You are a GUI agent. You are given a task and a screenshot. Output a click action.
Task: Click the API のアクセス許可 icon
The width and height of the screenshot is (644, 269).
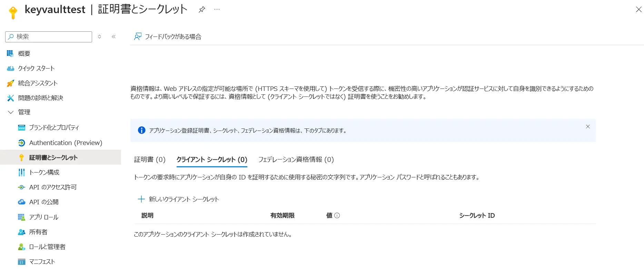tap(21, 187)
